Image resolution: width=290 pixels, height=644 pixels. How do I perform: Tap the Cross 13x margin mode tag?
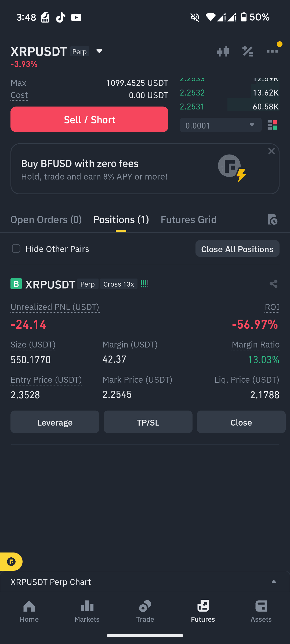tap(119, 284)
